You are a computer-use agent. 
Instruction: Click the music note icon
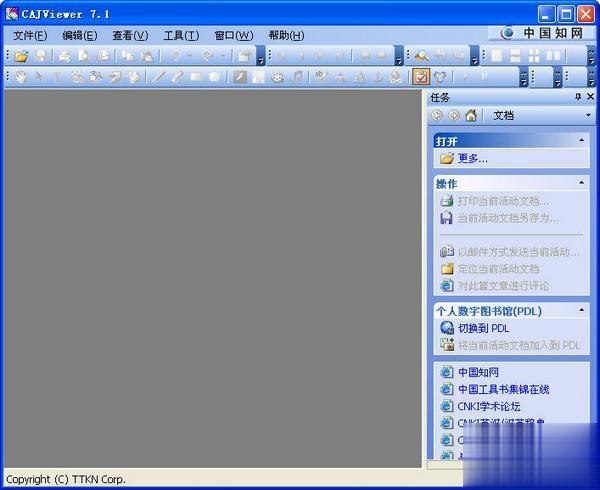coord(297,77)
